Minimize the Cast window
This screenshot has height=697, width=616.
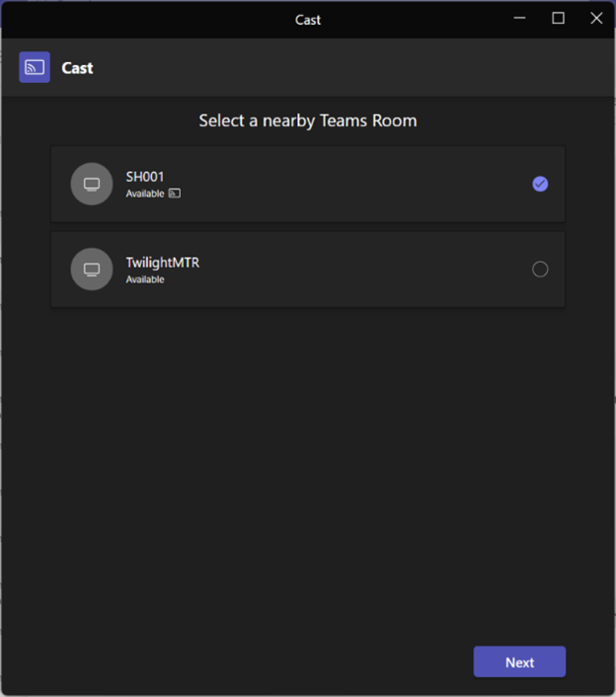(x=520, y=19)
